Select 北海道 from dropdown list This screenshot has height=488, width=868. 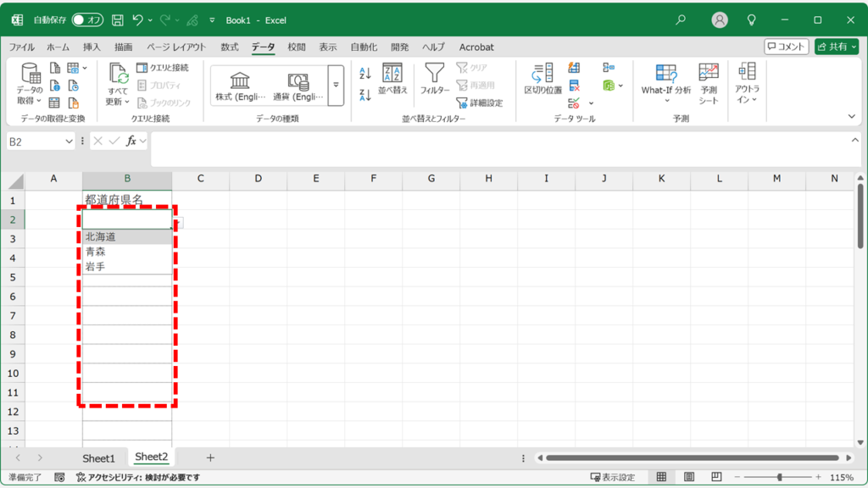point(127,237)
